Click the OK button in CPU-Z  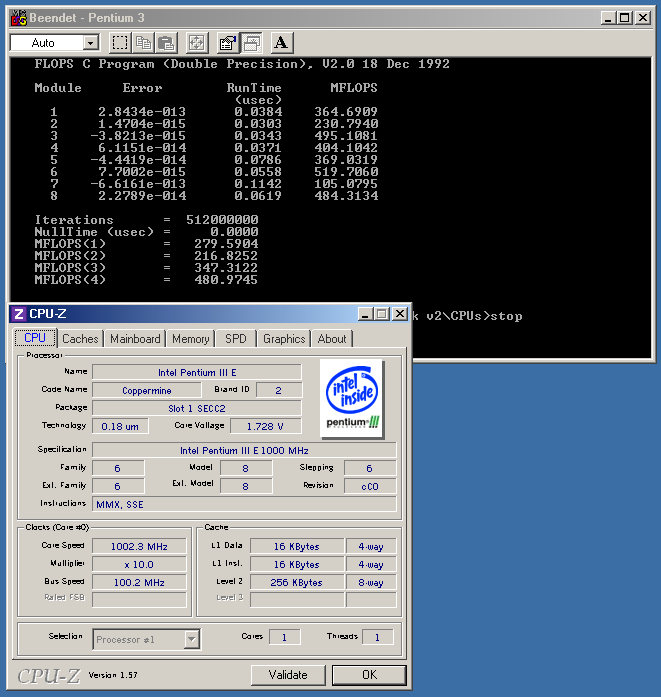coord(369,675)
